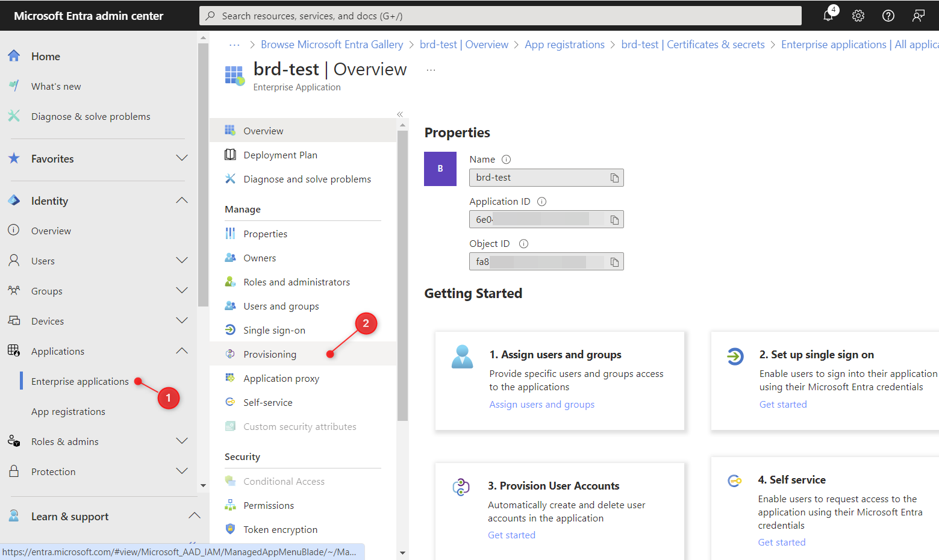Show info tooltip for Application ID
939x560 pixels.
[541, 202]
